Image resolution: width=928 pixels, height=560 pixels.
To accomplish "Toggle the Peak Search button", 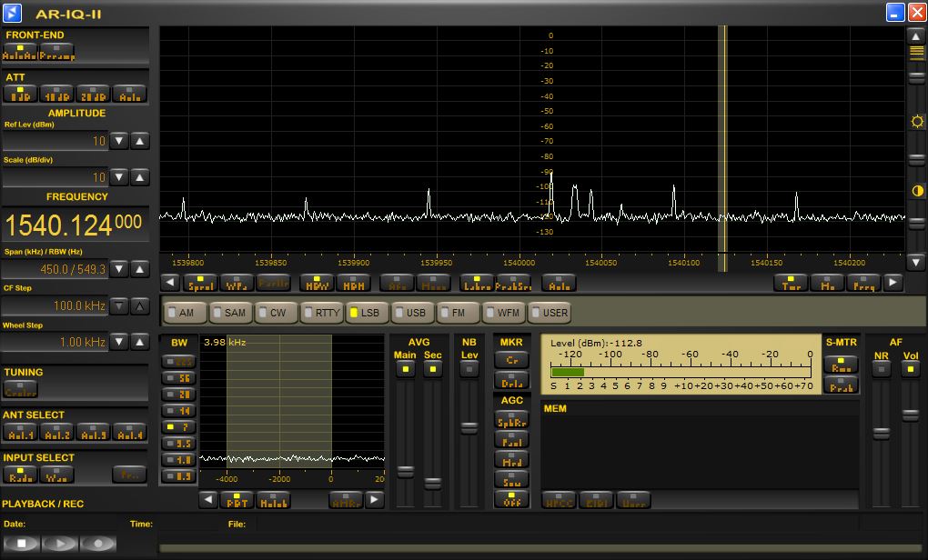I will click(513, 284).
